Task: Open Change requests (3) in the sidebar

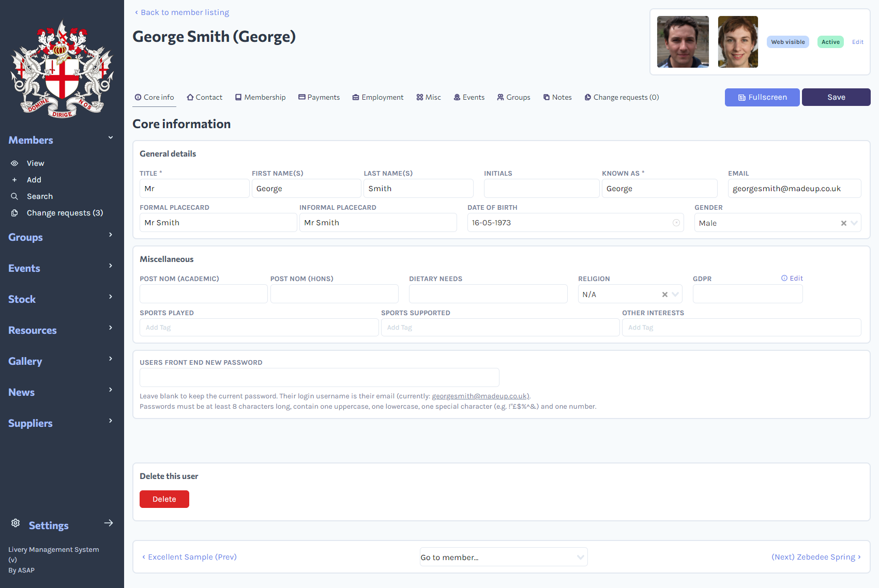Action: pyautogui.click(x=65, y=212)
